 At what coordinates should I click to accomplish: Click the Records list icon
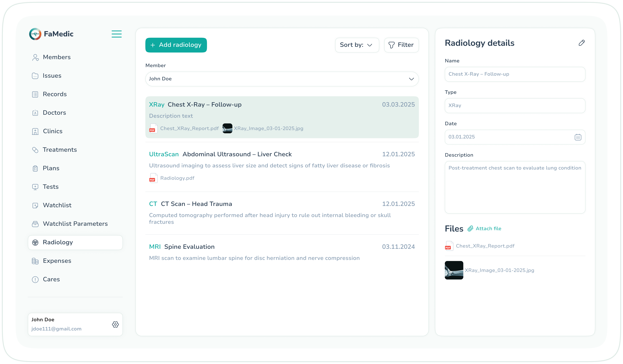tap(35, 94)
